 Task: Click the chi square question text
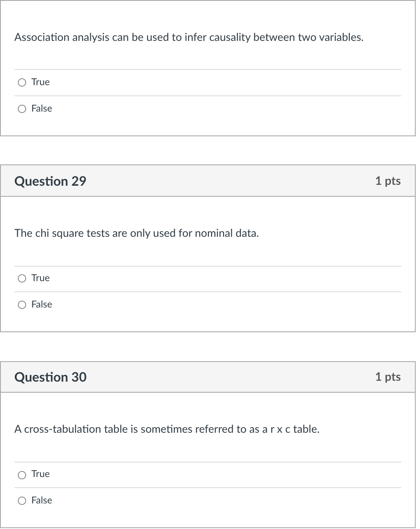[136, 233]
